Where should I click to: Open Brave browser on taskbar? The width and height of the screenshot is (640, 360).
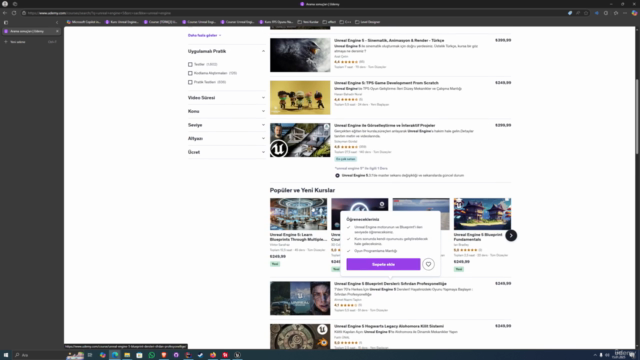[x=164, y=355]
